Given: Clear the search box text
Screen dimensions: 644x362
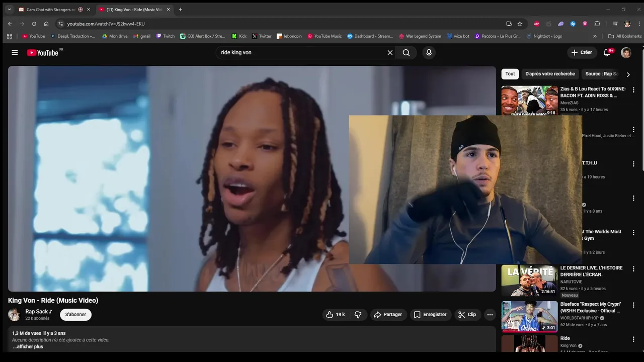Looking at the screenshot, I should pos(390,52).
